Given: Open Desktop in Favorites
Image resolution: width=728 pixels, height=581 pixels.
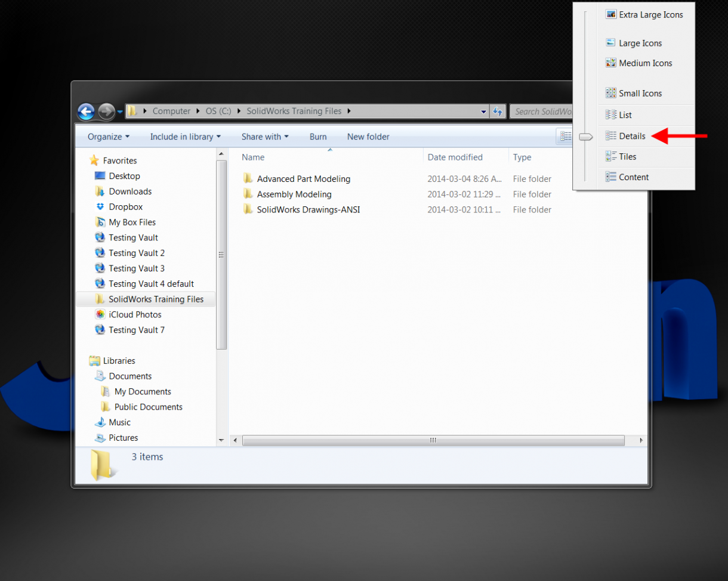Looking at the screenshot, I should coord(124,176).
